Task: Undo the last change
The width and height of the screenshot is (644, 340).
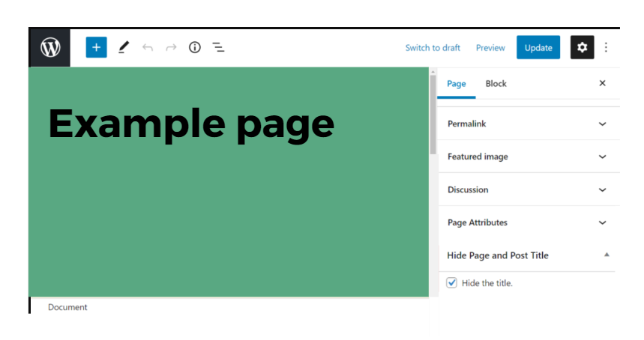Action: 148,48
